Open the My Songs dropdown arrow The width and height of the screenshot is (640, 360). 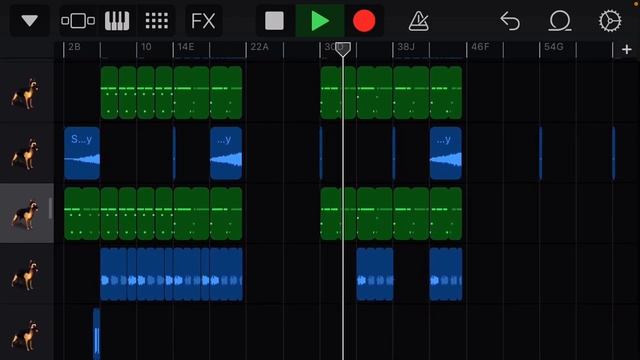29,20
